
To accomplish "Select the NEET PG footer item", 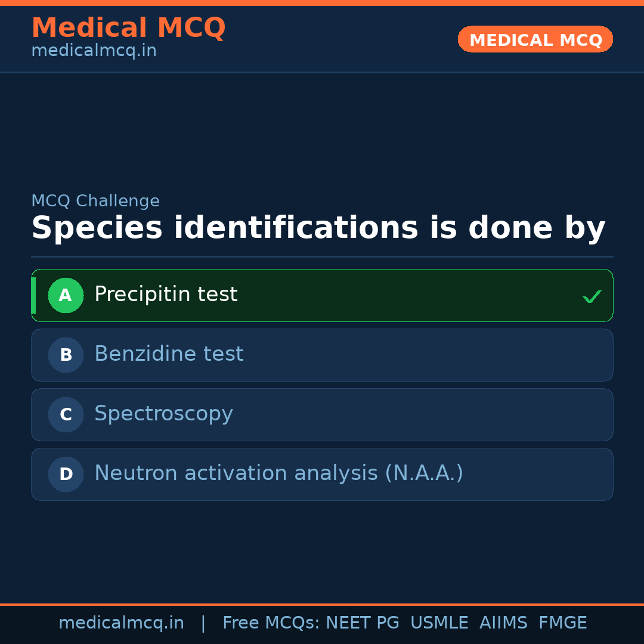I will (x=362, y=623).
